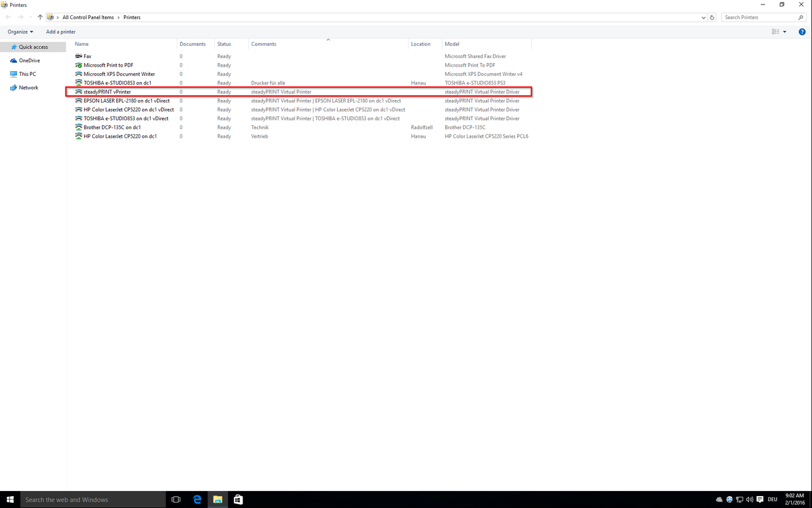Select the Microsoft Print to PDF icon
The height and width of the screenshot is (508, 812).
tap(78, 65)
